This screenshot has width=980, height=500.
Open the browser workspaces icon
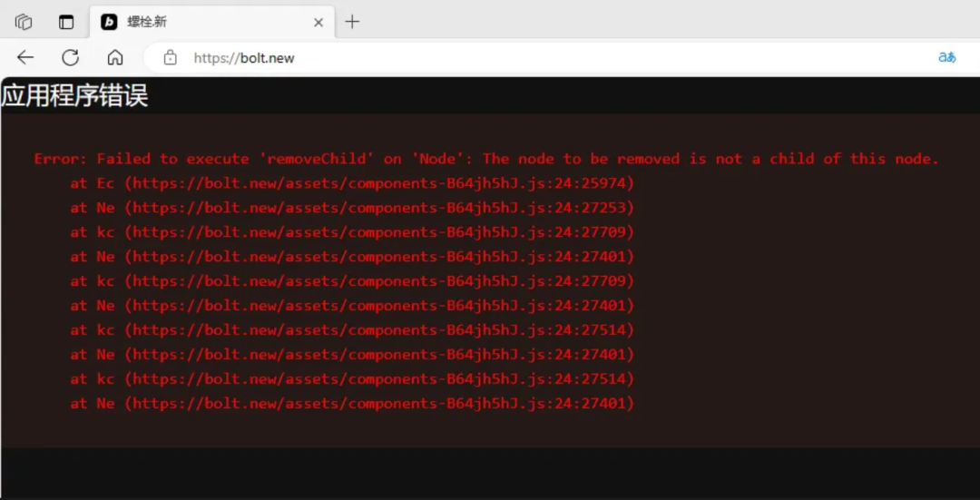[x=24, y=22]
